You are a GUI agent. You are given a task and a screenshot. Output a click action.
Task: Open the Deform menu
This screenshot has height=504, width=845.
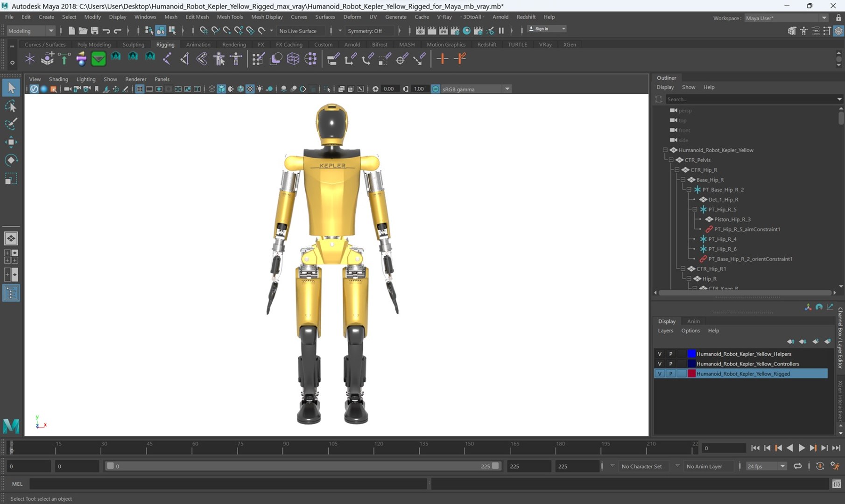click(x=352, y=17)
